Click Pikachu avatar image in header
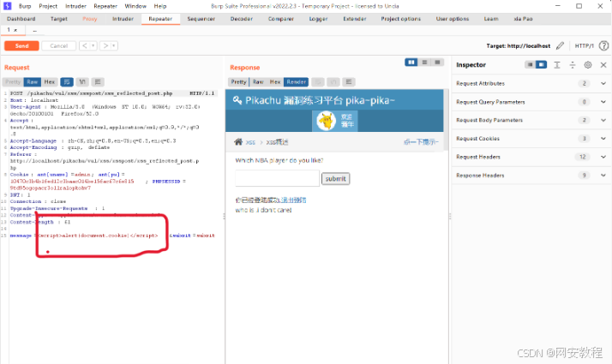This screenshot has height=364, width=612. (x=326, y=121)
